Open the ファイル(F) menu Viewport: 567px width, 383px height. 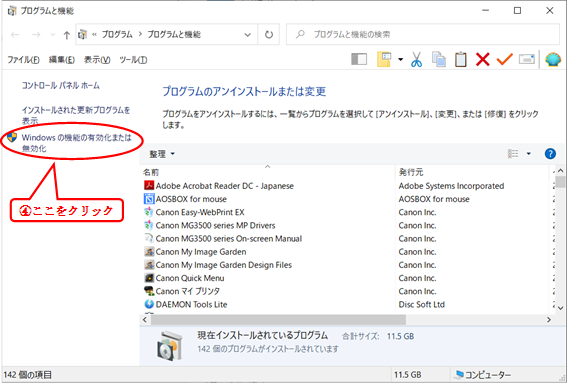tap(24, 60)
